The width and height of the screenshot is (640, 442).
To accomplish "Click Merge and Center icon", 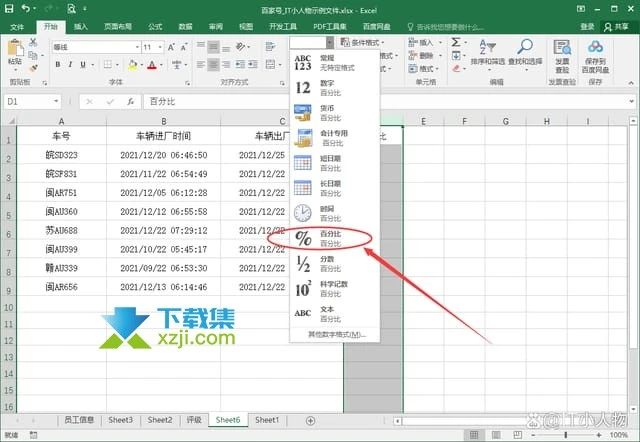I will click(x=270, y=64).
